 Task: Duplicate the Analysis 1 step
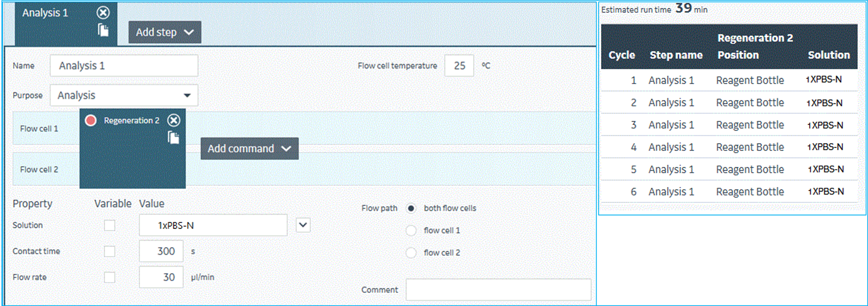[103, 30]
